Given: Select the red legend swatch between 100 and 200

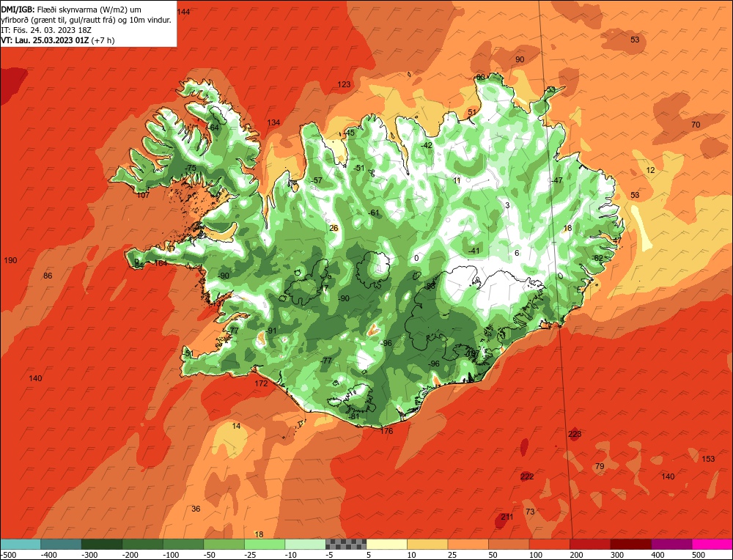Looking at the screenshot, I should 549,544.
